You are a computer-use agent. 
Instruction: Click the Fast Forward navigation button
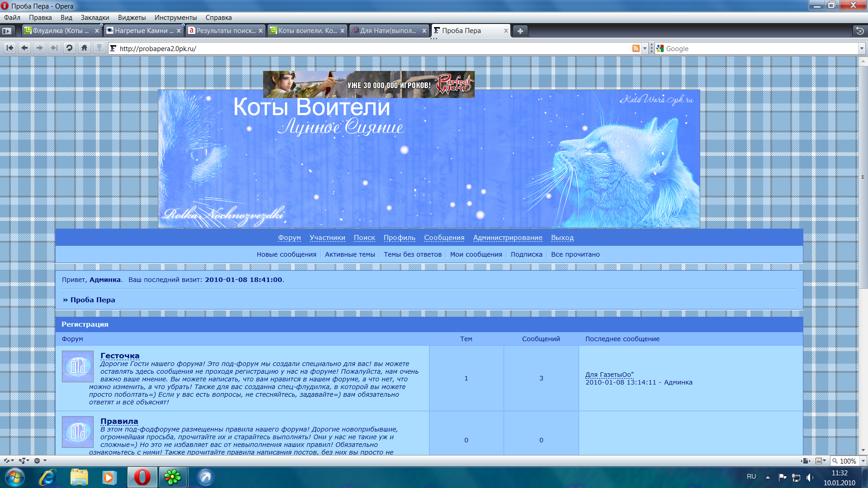54,48
